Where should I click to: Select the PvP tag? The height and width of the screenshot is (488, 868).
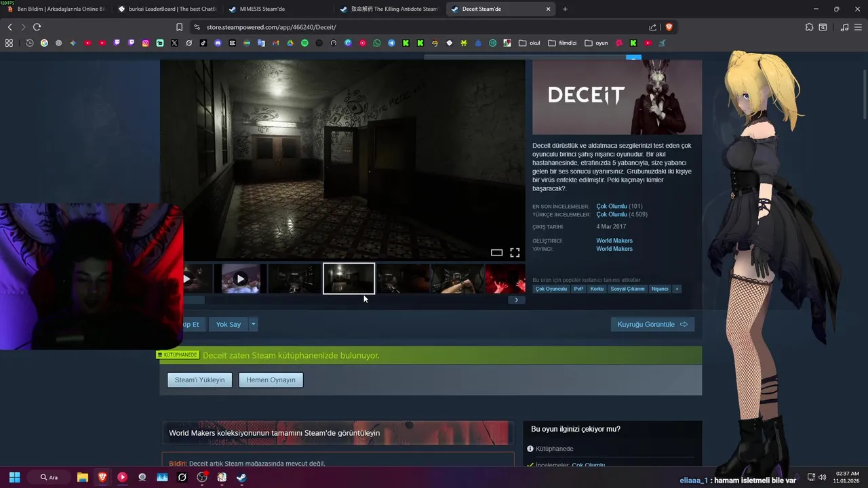pyautogui.click(x=578, y=289)
